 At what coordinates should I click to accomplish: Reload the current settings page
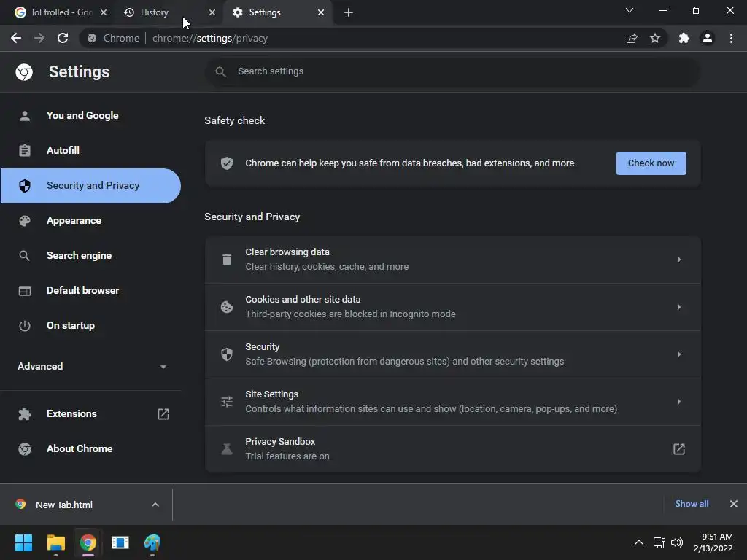point(63,38)
